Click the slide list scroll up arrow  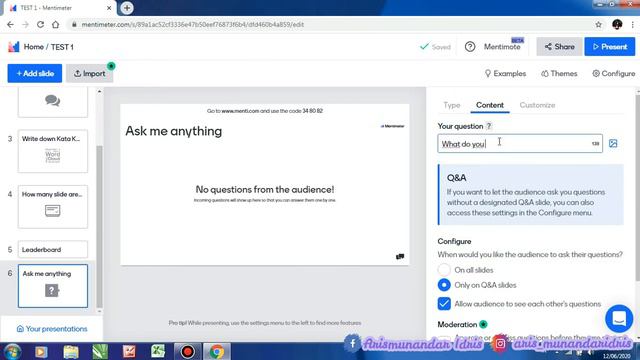100,92
